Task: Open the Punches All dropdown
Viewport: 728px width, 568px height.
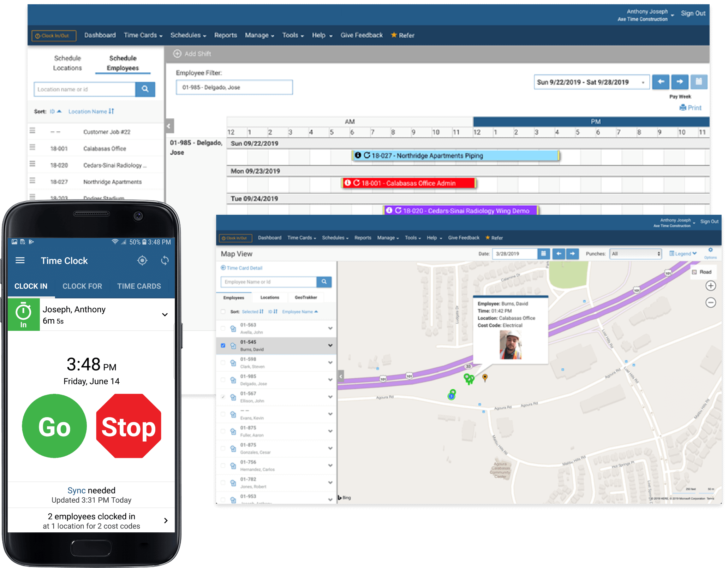Action: [x=635, y=254]
